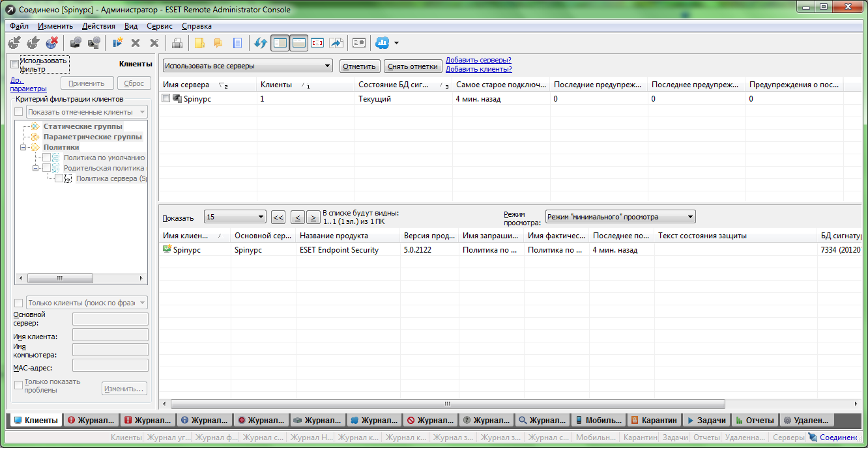The height and width of the screenshot is (472, 868).
Task: Open the Только клиенты search dropdown
Action: tap(87, 303)
